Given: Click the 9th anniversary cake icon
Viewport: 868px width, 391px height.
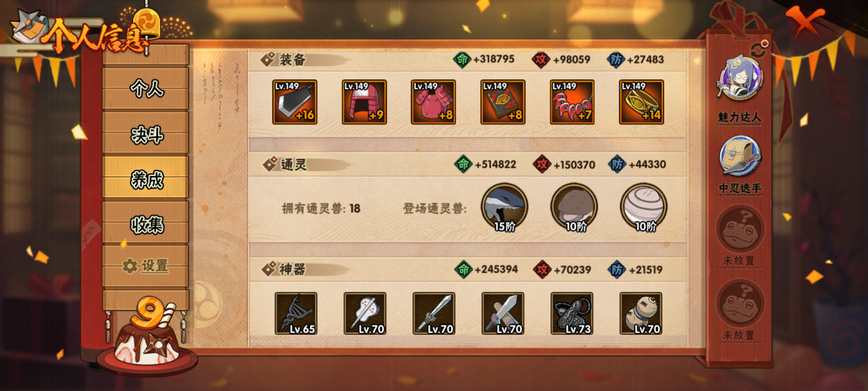Looking at the screenshot, I should 148,335.
